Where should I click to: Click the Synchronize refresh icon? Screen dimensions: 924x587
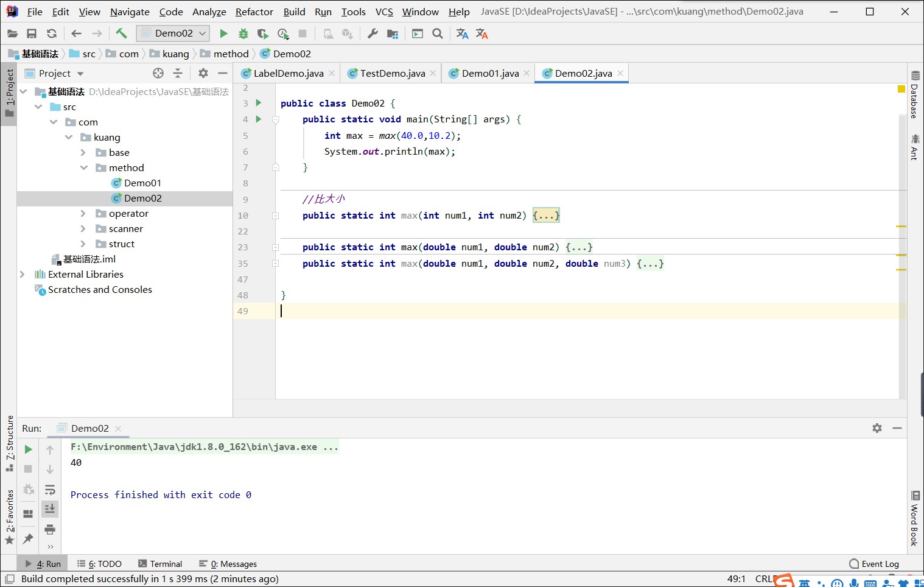pyautogui.click(x=52, y=33)
